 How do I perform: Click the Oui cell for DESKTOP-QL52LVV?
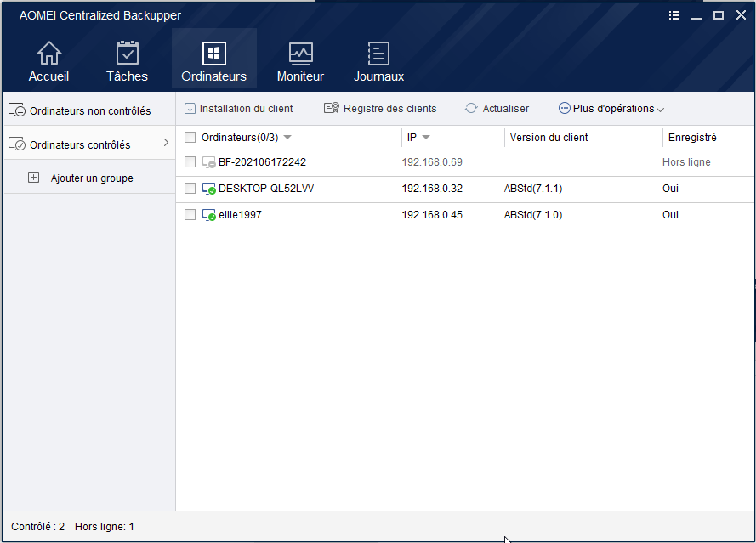point(670,189)
